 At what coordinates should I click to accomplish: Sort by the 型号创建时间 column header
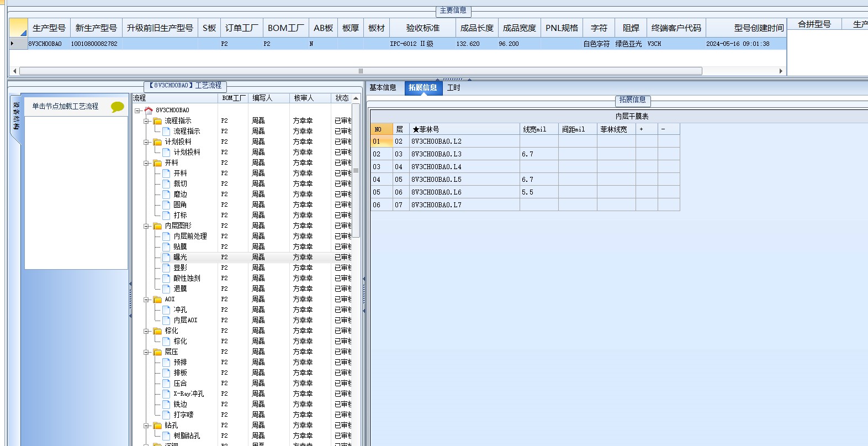[746, 28]
